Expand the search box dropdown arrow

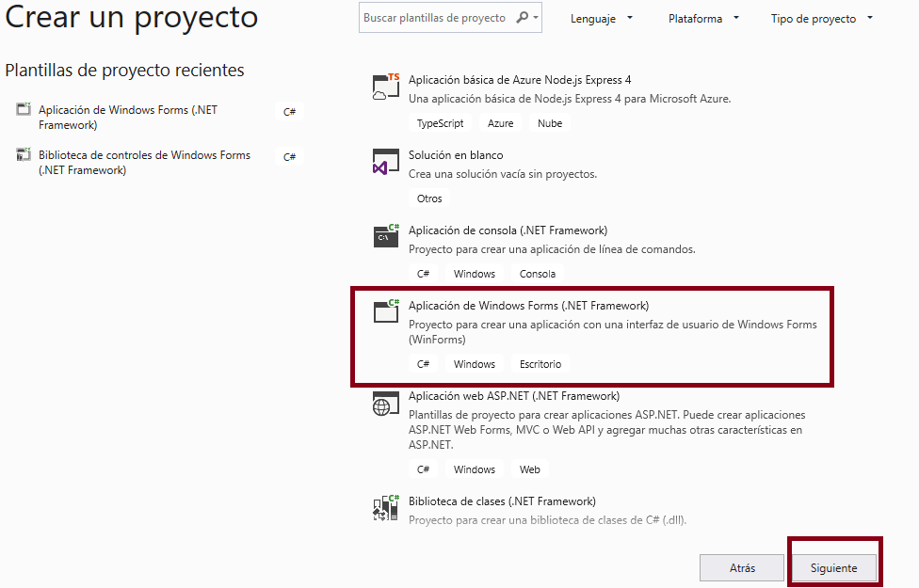[535, 18]
